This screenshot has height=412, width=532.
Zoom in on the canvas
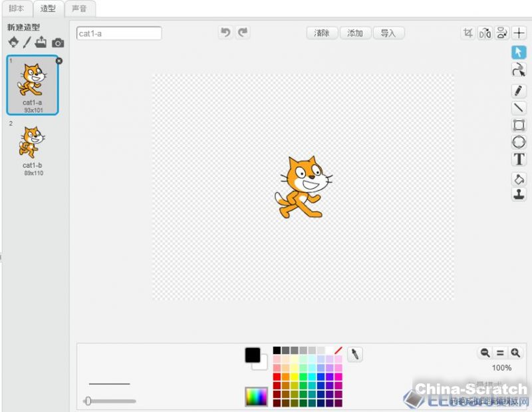(515, 353)
